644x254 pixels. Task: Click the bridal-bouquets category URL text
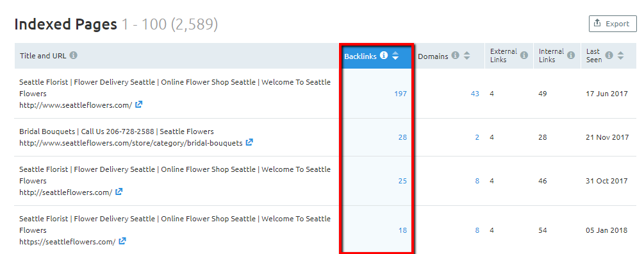(x=131, y=144)
